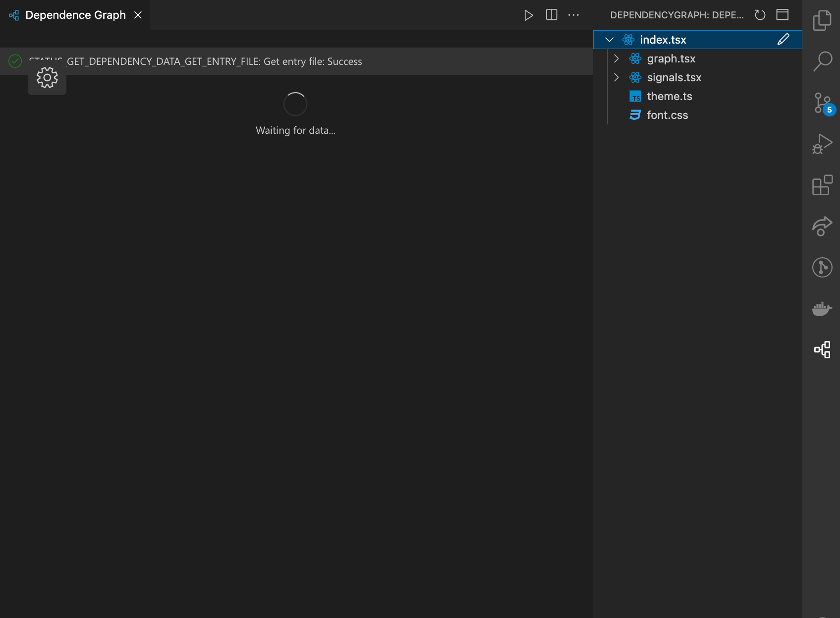
Task: Collapse the index.tsx tree node
Action: pyautogui.click(x=610, y=39)
